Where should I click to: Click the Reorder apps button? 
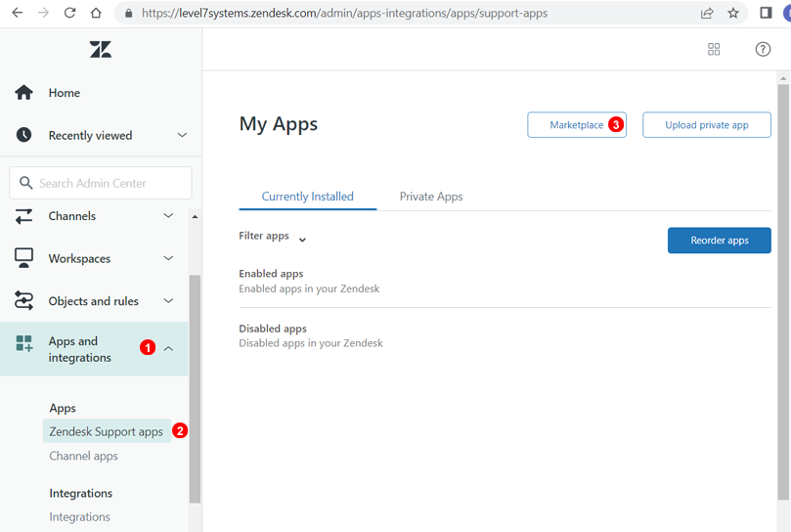point(719,241)
